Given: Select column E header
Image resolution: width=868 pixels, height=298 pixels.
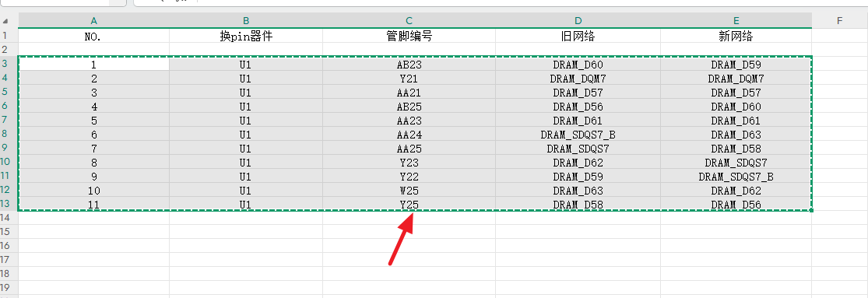Looking at the screenshot, I should coord(736,21).
